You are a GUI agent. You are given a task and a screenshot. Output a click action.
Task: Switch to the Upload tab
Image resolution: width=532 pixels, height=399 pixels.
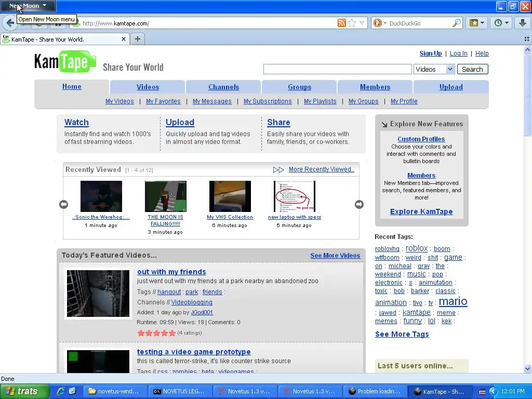(451, 87)
